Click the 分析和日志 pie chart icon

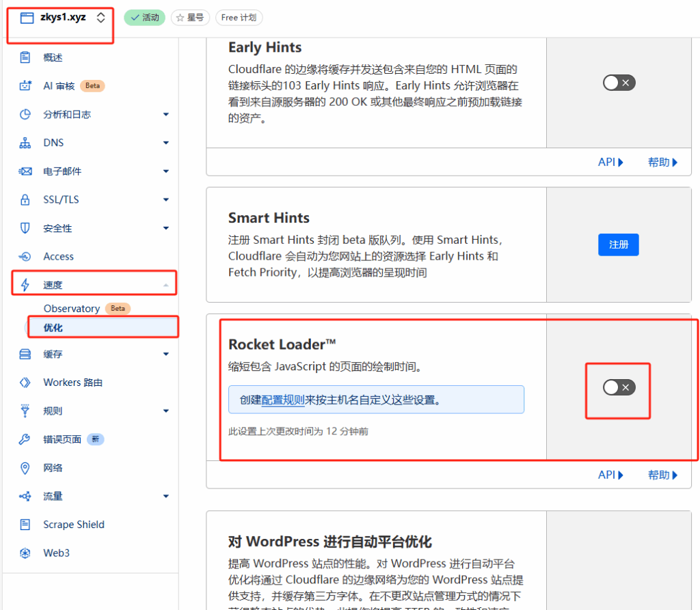tap(25, 114)
